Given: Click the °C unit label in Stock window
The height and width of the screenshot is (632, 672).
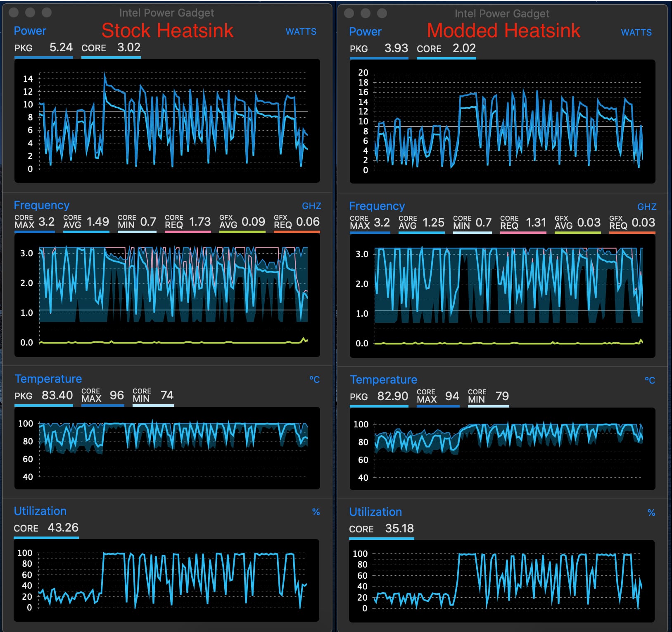Looking at the screenshot, I should pyautogui.click(x=315, y=380).
